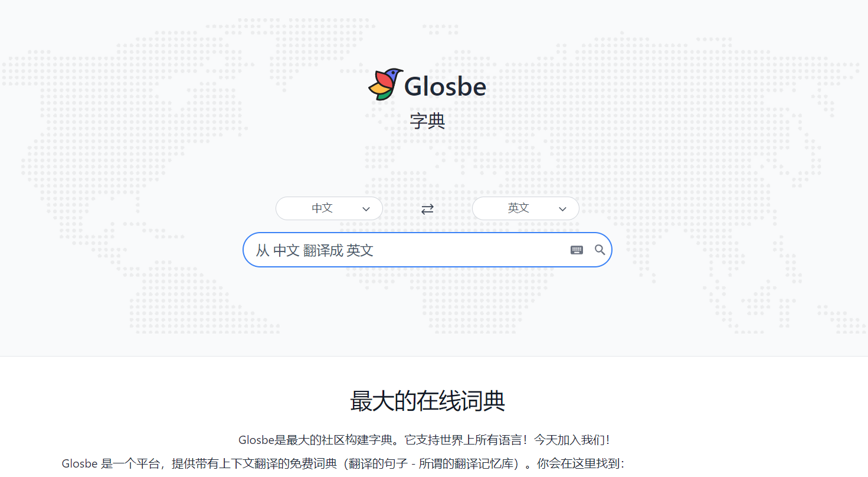Image resolution: width=868 pixels, height=477 pixels.
Task: Swap source and target languages
Action: [x=427, y=209]
